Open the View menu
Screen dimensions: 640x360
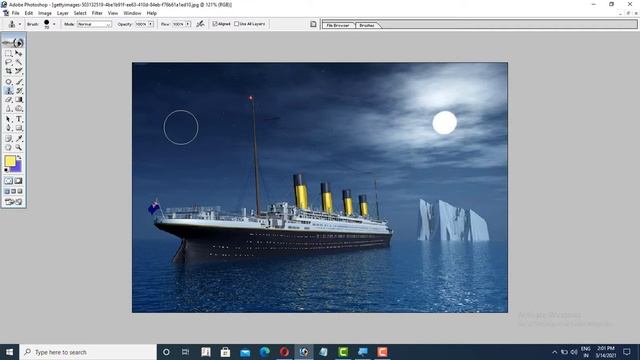(x=113, y=13)
